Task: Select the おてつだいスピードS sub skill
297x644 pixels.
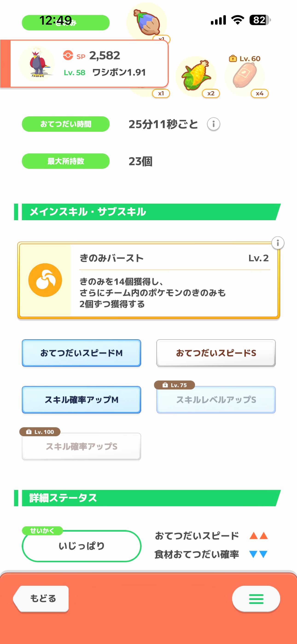Action: click(216, 353)
